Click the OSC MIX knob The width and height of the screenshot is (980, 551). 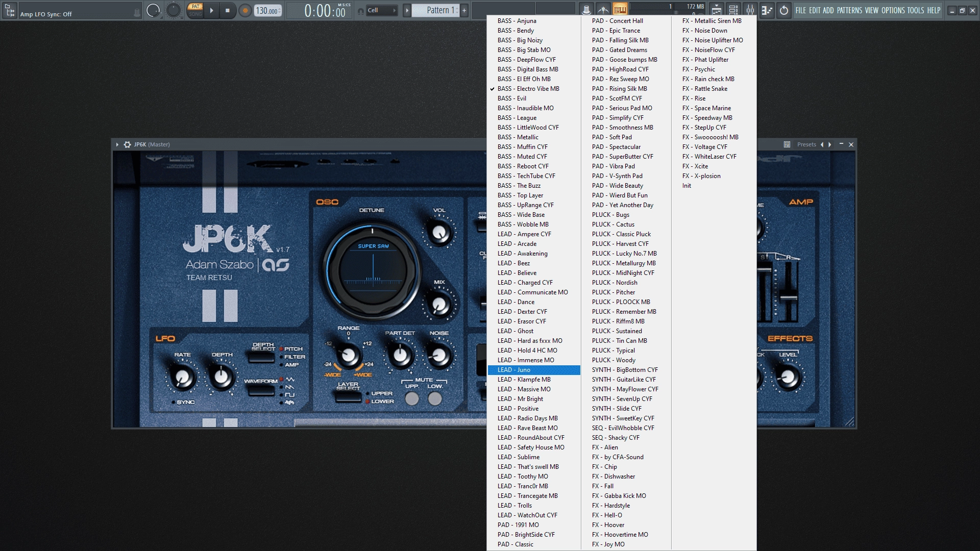(x=439, y=305)
